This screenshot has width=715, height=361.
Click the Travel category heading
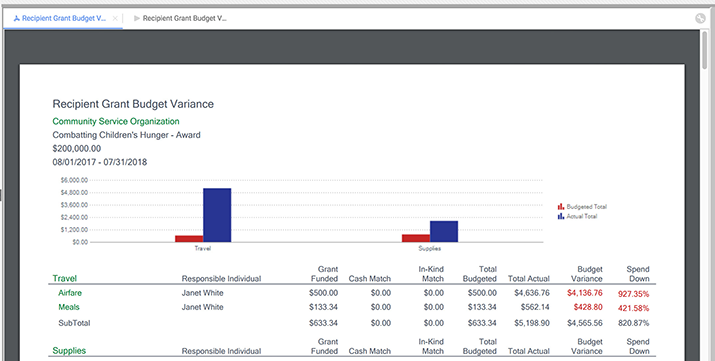64,278
